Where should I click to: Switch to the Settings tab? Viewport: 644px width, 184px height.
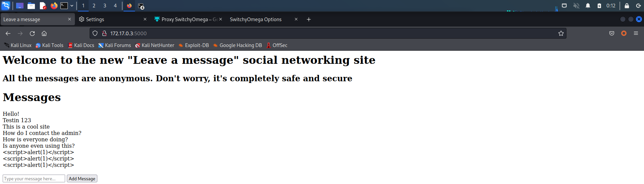coord(111,19)
